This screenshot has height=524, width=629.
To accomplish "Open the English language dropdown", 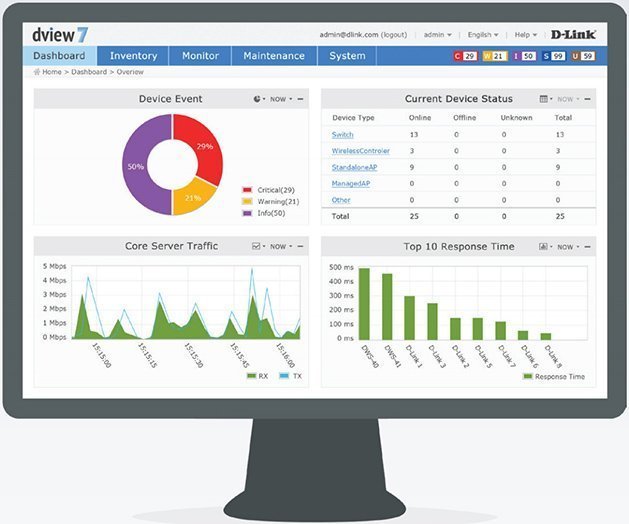I will click(483, 35).
